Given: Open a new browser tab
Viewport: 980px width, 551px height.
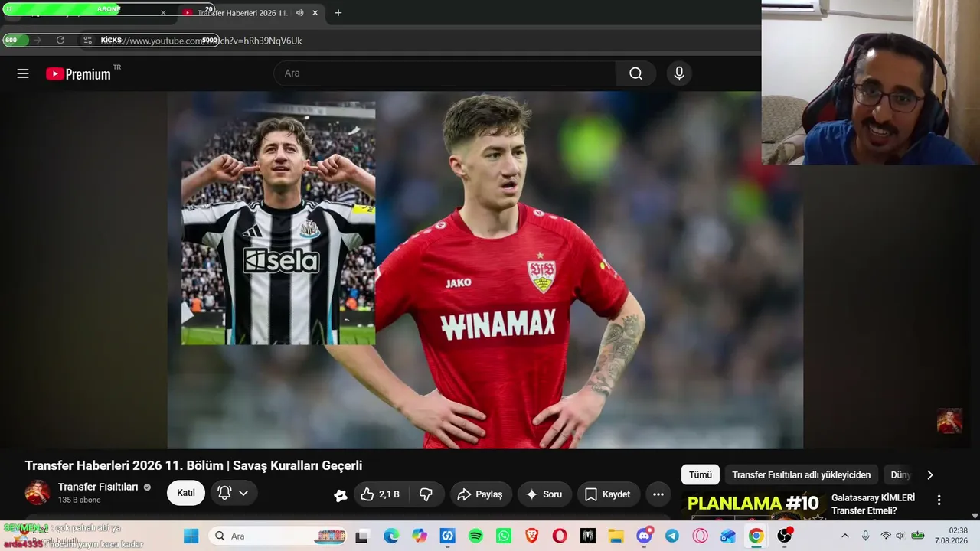Looking at the screenshot, I should [338, 12].
